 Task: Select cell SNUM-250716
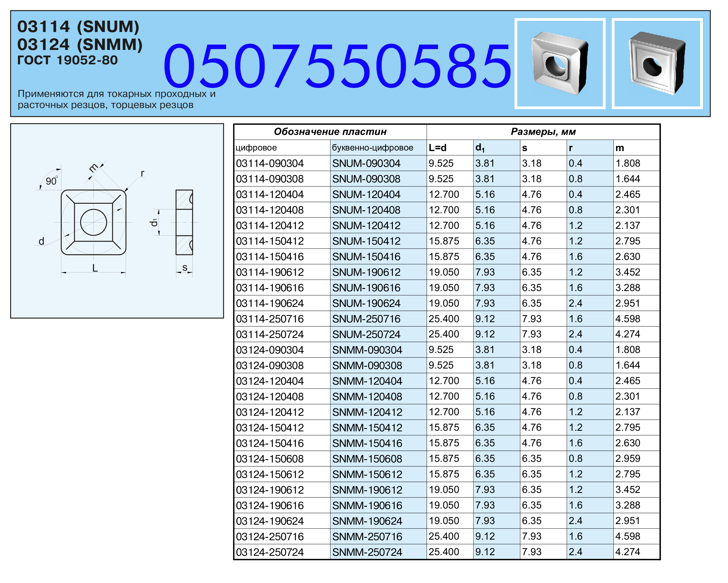point(366,319)
